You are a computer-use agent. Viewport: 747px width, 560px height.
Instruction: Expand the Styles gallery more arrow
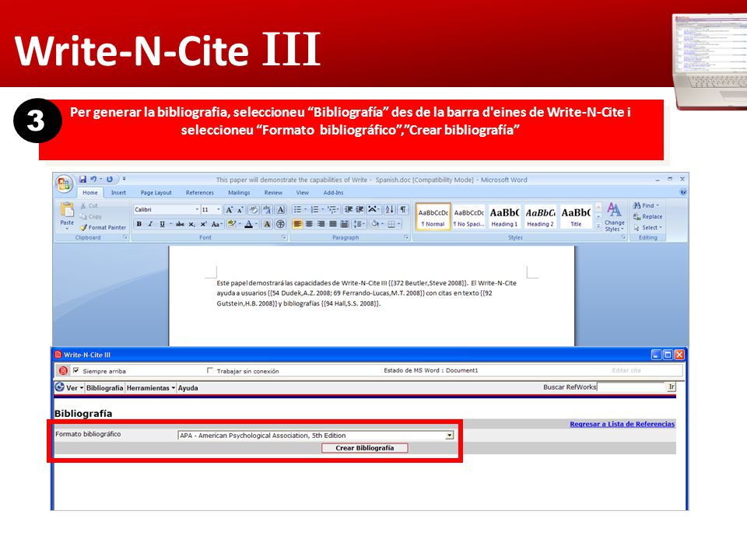pos(598,226)
